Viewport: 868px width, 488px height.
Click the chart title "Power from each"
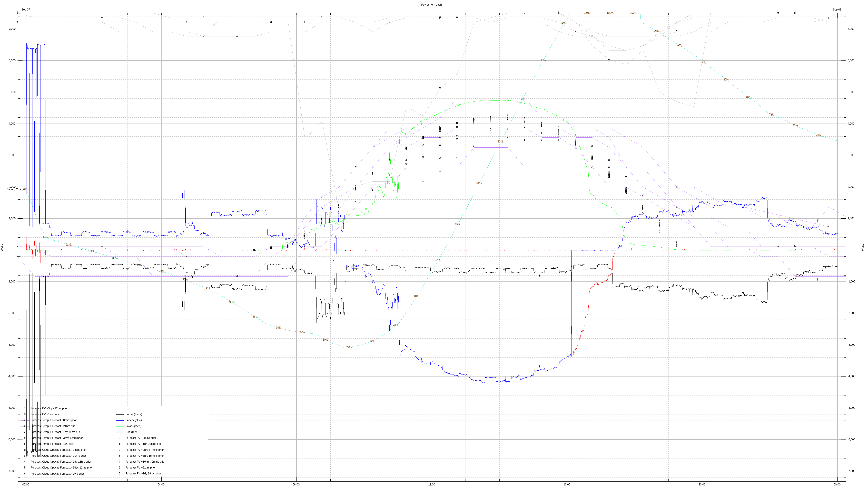click(431, 5)
